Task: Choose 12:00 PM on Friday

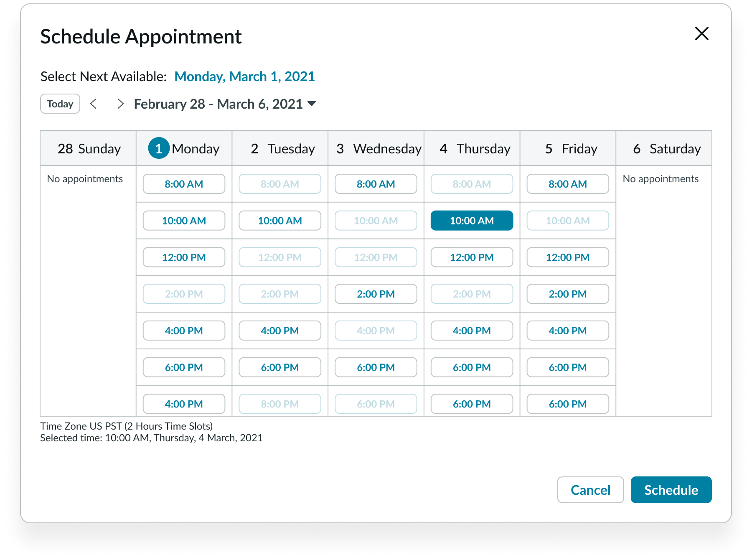Action: tap(567, 257)
